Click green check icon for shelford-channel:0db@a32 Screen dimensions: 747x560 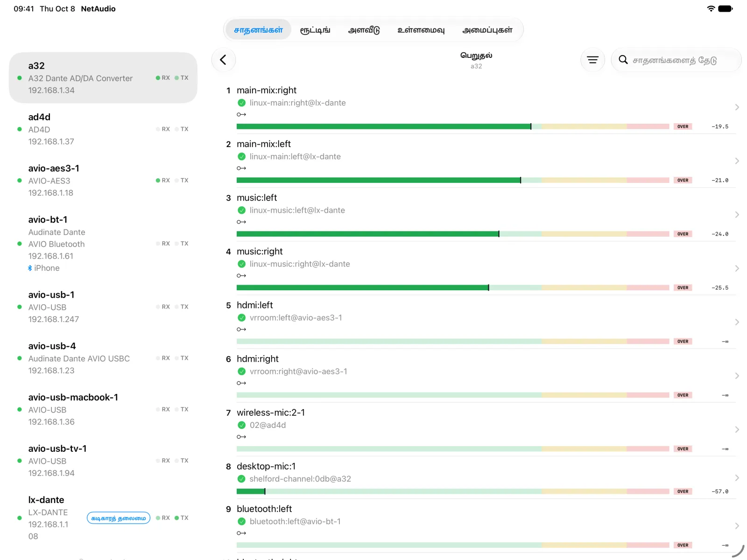241,479
